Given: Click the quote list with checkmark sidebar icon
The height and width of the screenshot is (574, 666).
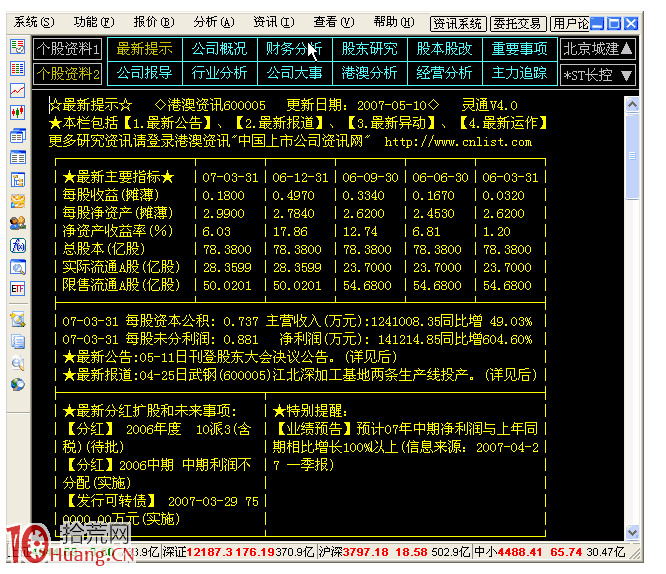Looking at the screenshot, I should click(17, 46).
